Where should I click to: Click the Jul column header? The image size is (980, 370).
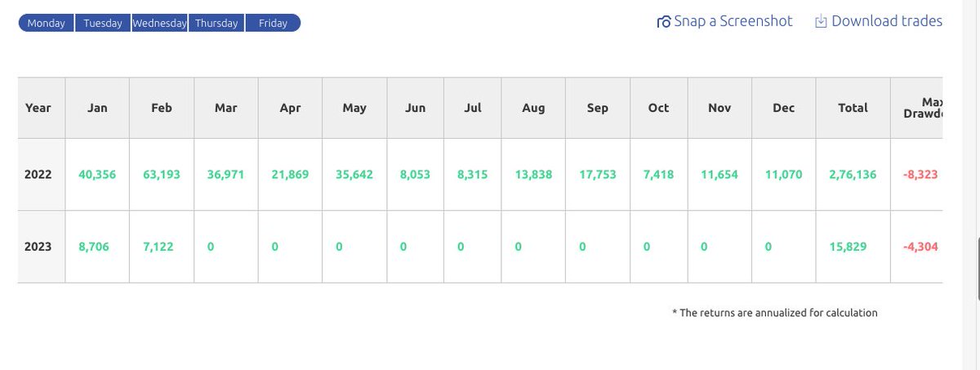[474, 108]
